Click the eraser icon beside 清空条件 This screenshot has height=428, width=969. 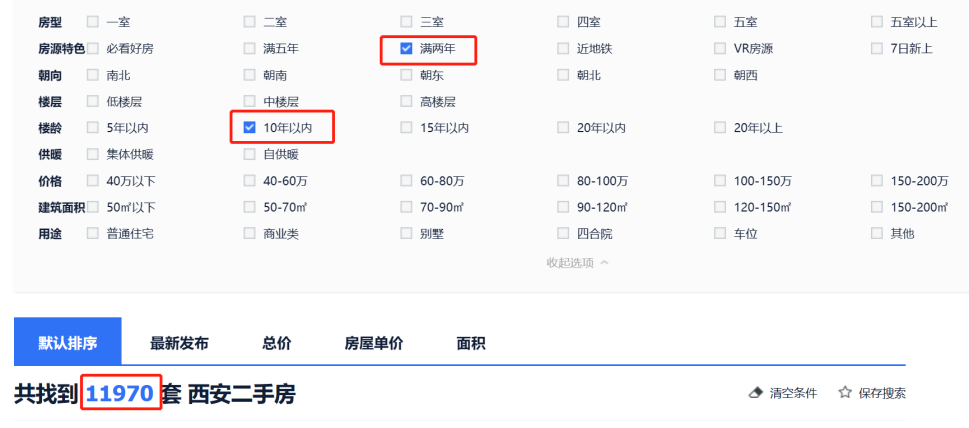tap(755, 393)
